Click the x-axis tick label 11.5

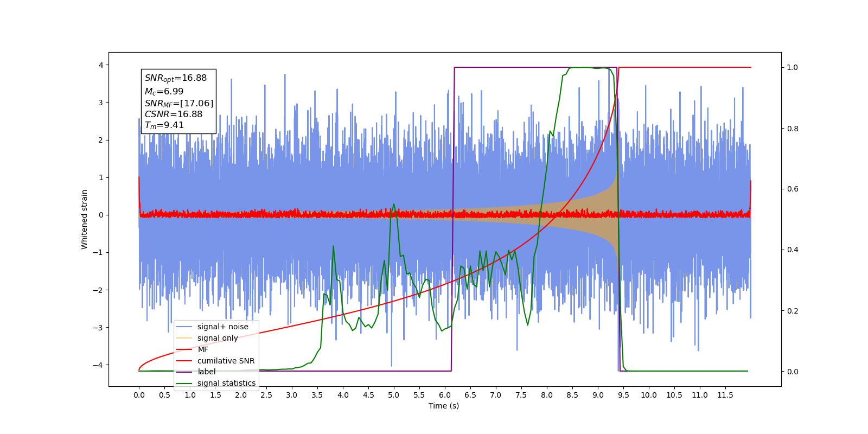pos(725,395)
